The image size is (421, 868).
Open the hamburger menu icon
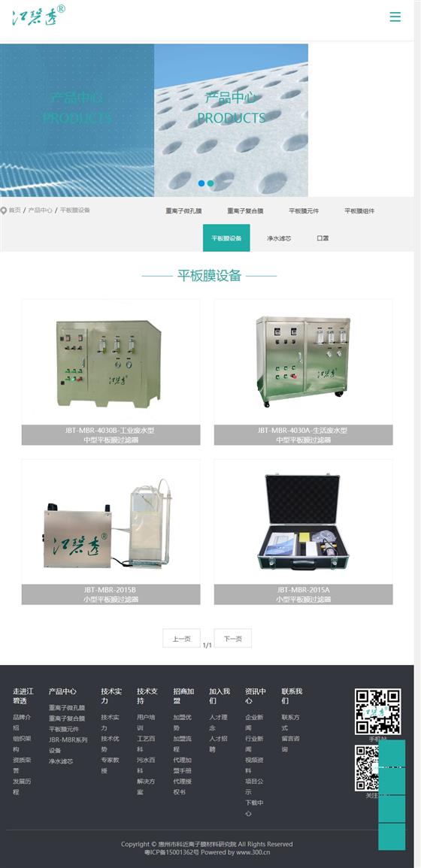pos(395,17)
